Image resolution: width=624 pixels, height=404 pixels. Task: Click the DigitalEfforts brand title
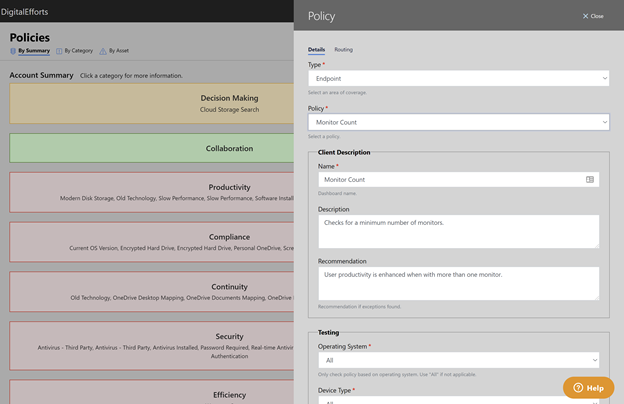(x=24, y=12)
